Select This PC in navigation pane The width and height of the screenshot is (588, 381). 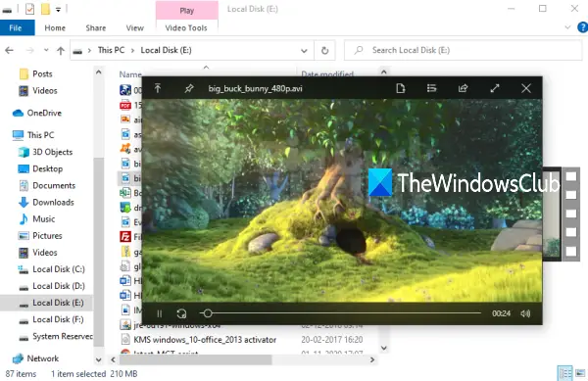click(40, 135)
